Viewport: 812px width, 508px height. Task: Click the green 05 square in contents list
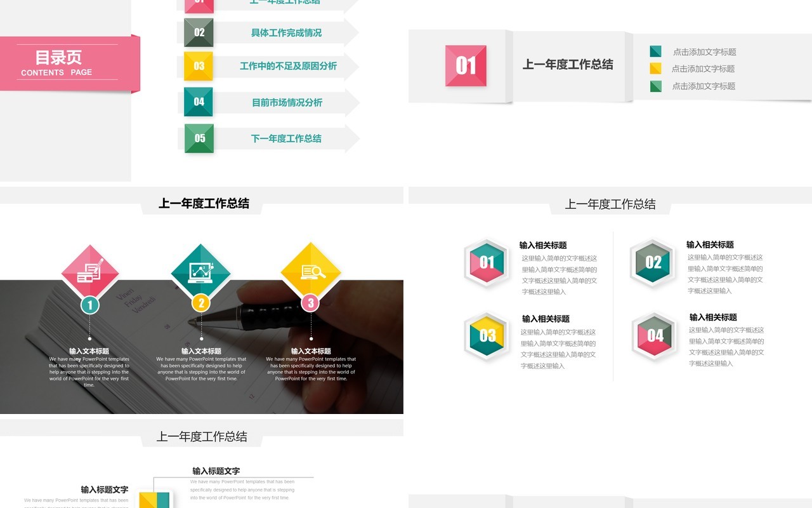(199, 138)
